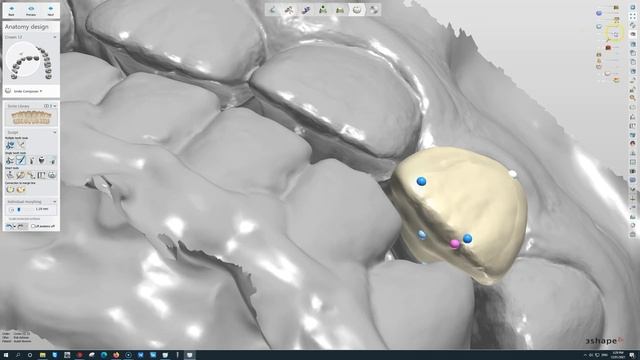Click the bottommost icon in the right toolbar
Image resolution: width=640 pixels, height=360 pixels.
tap(633, 234)
